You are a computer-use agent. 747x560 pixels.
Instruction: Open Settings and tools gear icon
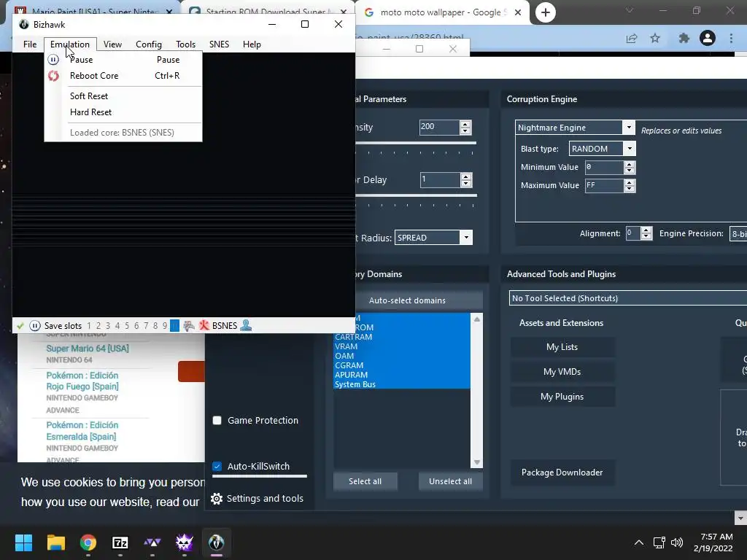click(x=217, y=499)
